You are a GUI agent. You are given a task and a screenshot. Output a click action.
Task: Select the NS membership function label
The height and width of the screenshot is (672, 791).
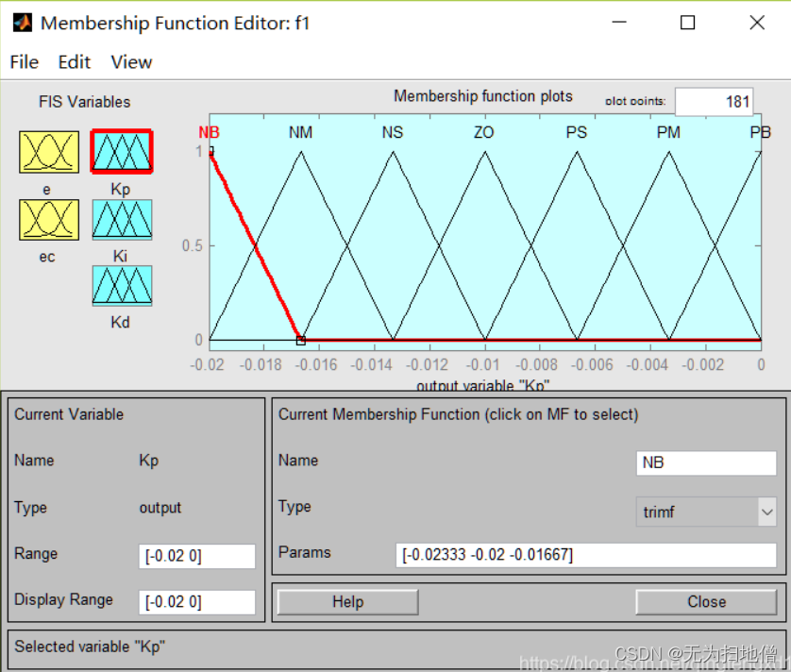pyautogui.click(x=393, y=132)
